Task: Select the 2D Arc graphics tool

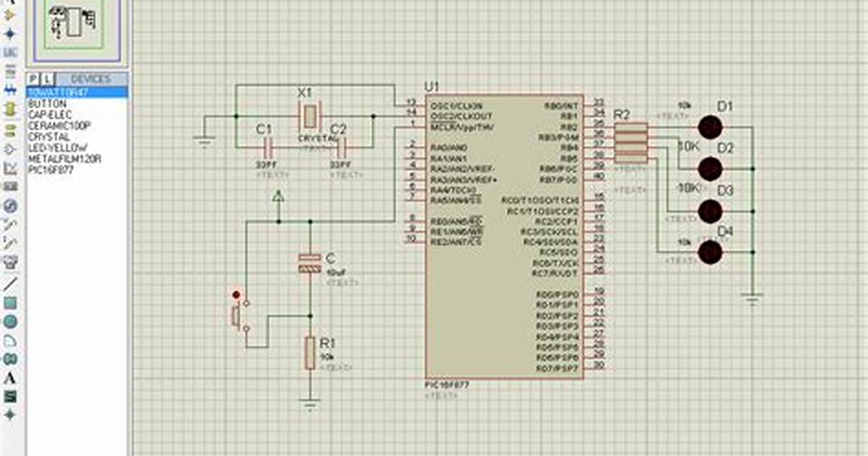Action: [10, 341]
